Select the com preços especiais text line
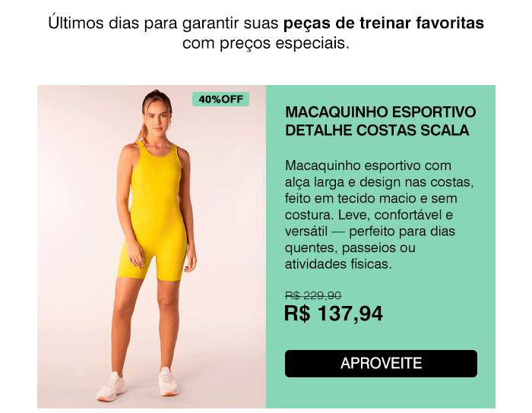The height and width of the screenshot is (413, 532). pyautogui.click(x=266, y=43)
